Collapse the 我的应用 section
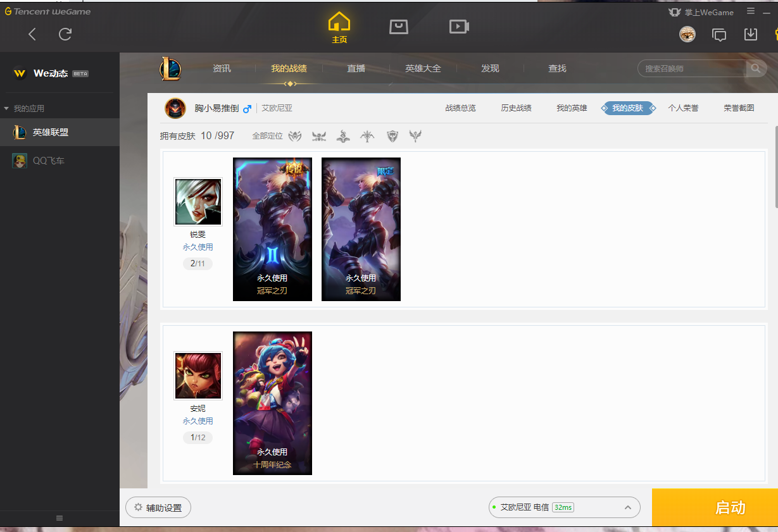Screen dimensions: 778x532 (24, 109)
